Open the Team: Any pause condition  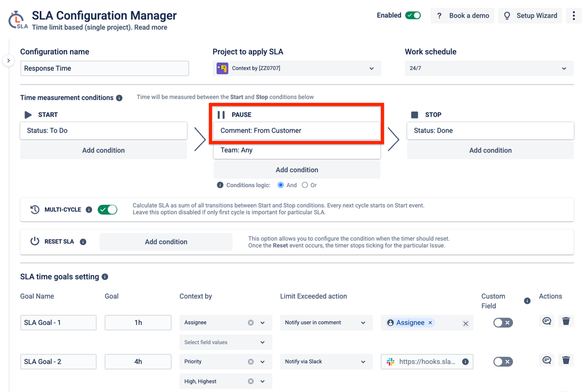tap(296, 150)
